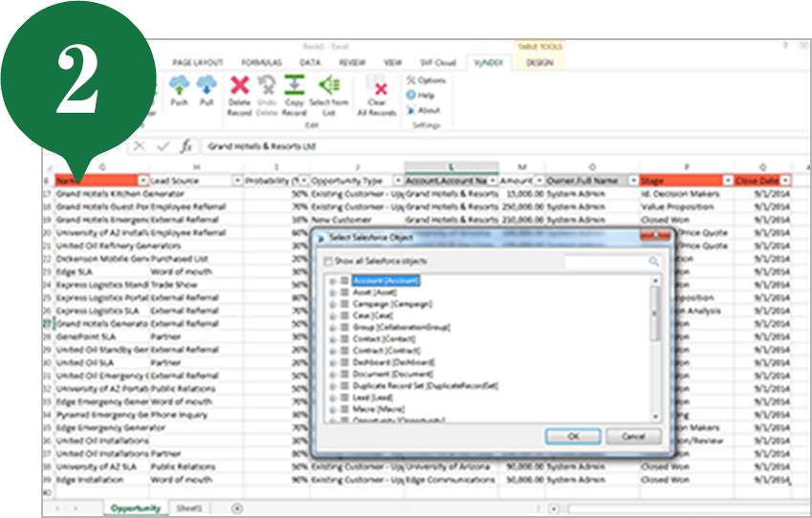Click the object icon beside Asset [Asset]
The image size is (812, 518).
click(344, 292)
